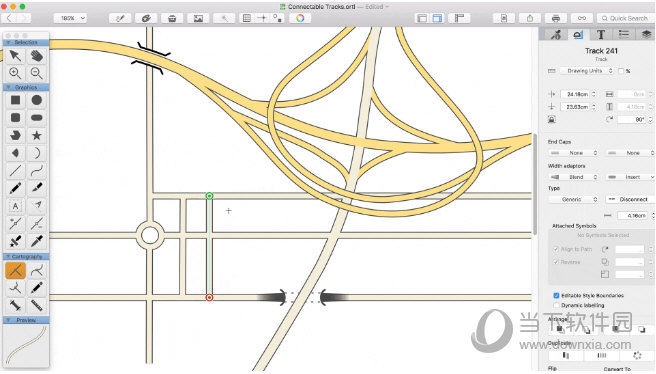The image size is (656, 374).
Task: Click the Quick Search field
Action: coord(625,18)
